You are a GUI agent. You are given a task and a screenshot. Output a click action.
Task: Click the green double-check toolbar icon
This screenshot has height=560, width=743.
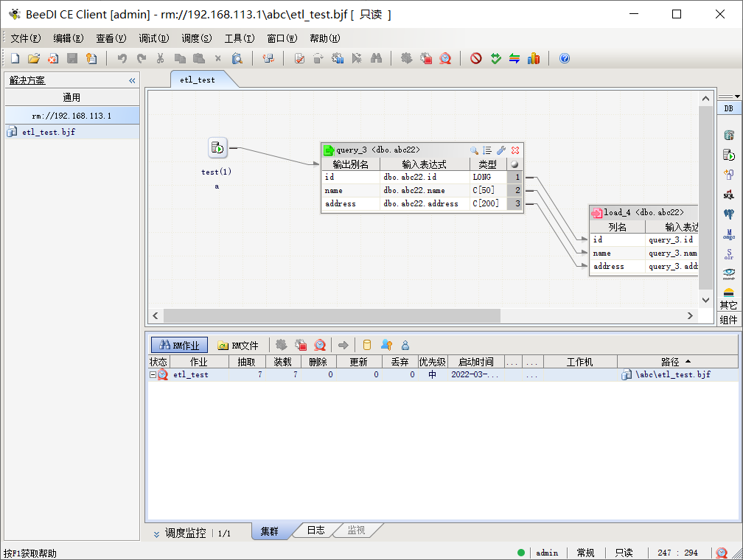click(495, 58)
